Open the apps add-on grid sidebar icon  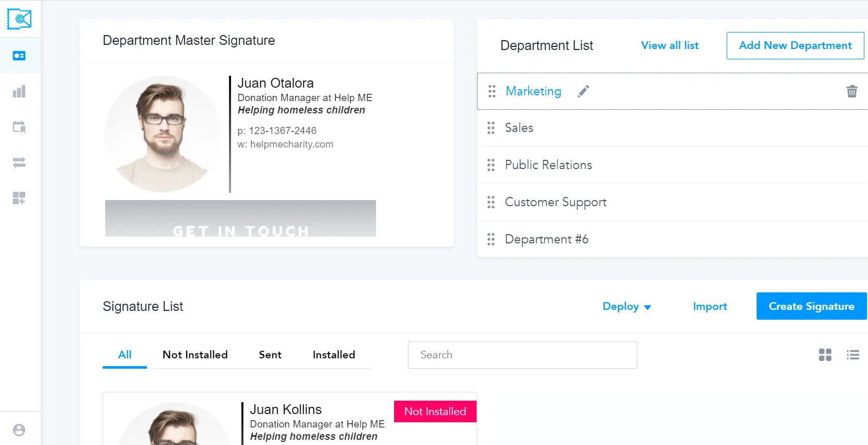pyautogui.click(x=19, y=198)
